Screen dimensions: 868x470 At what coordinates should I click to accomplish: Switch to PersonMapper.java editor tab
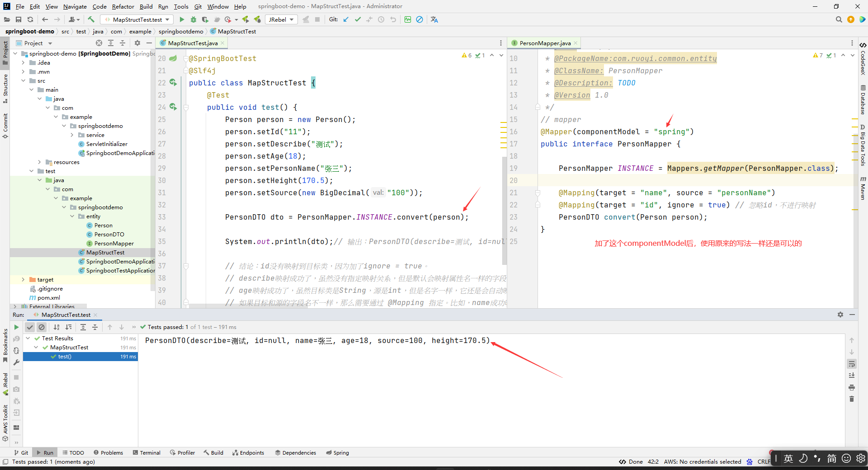coord(544,43)
